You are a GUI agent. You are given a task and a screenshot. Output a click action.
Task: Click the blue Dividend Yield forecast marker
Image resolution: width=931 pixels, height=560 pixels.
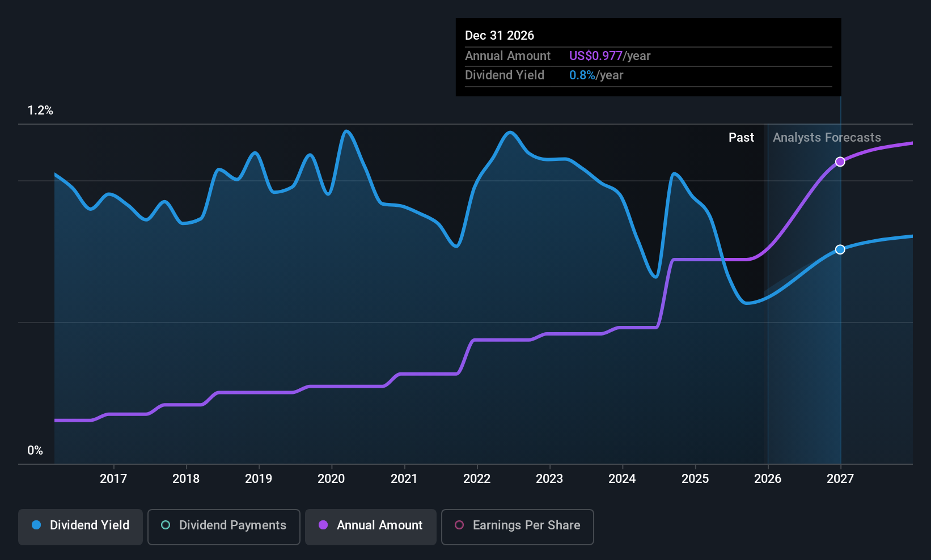click(x=840, y=249)
